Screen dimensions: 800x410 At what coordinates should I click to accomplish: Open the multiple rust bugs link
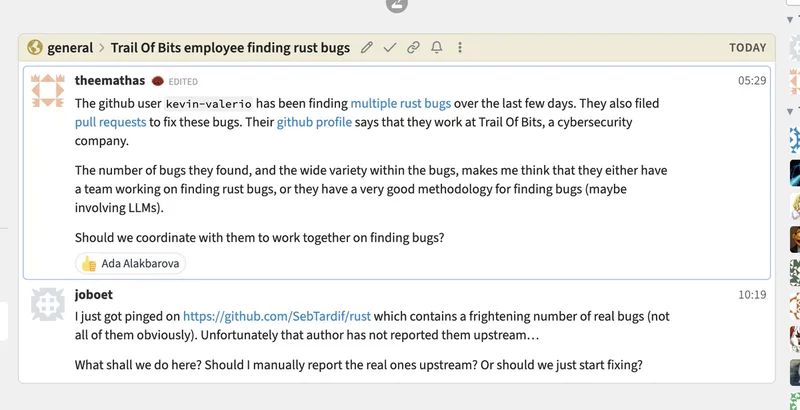click(x=401, y=104)
